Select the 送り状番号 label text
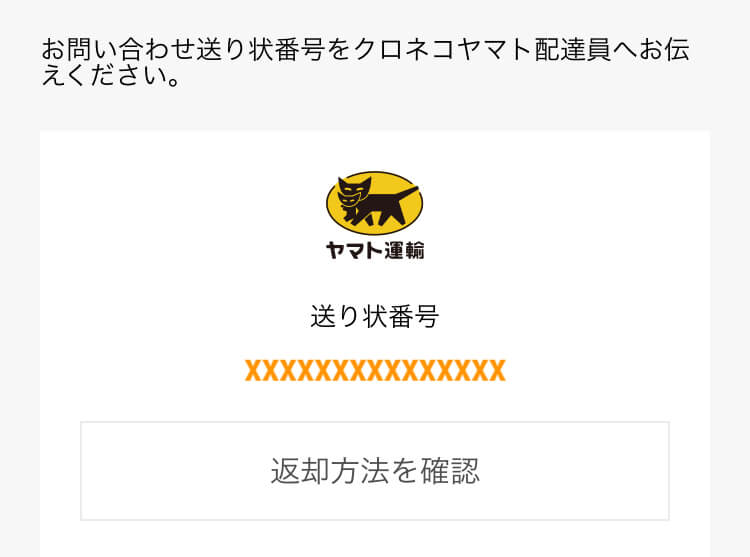Viewport: 750px width, 557px height. click(375, 317)
